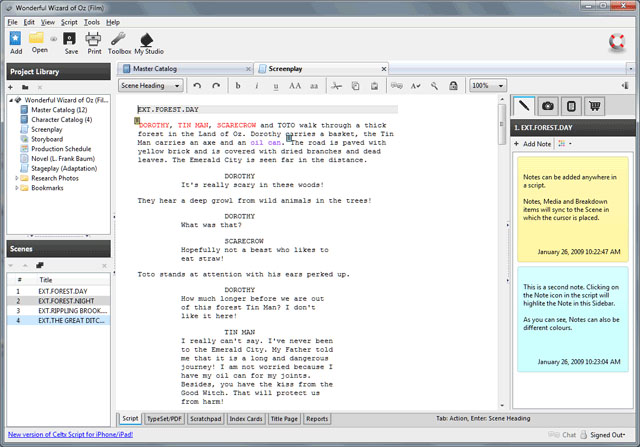Image resolution: width=640 pixels, height=447 pixels.
Task: Open the Reports tab
Action: tap(317, 419)
